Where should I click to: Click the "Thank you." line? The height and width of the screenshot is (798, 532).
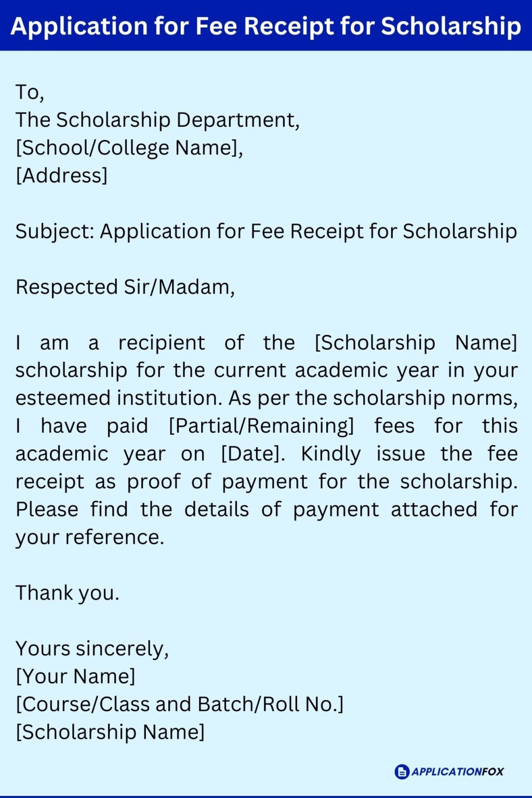tap(68, 593)
